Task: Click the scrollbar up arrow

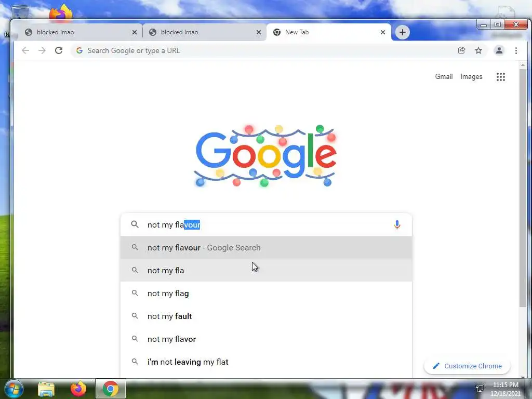Action: tap(523, 64)
